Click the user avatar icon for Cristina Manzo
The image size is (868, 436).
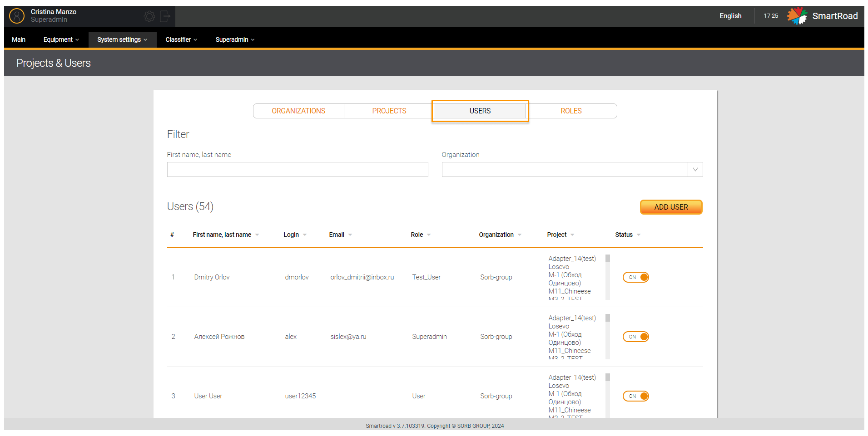tap(17, 16)
